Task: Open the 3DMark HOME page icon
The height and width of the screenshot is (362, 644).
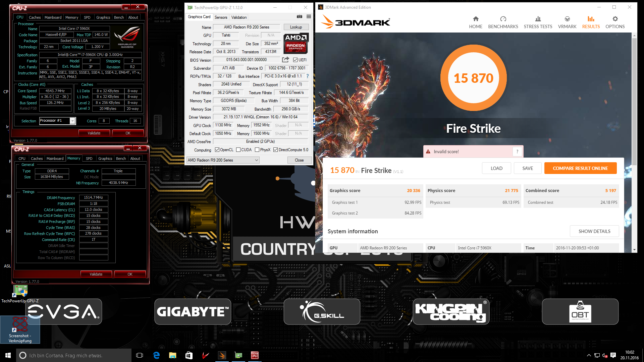Action: tap(476, 19)
